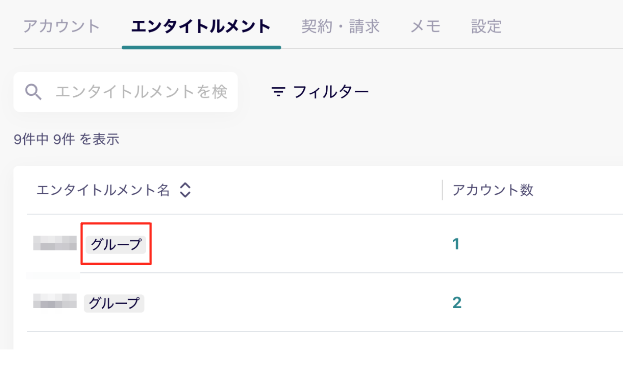Open the 契約・請求 tab
623x369 pixels.
(341, 26)
